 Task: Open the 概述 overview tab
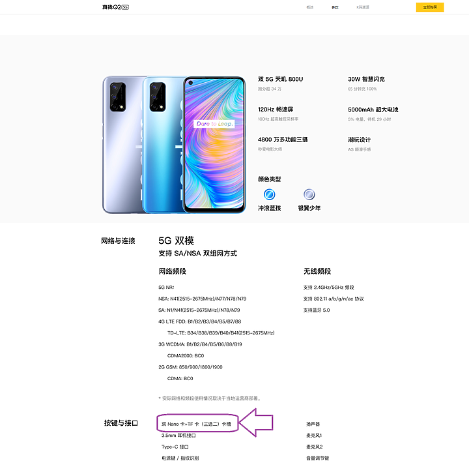pos(310,7)
